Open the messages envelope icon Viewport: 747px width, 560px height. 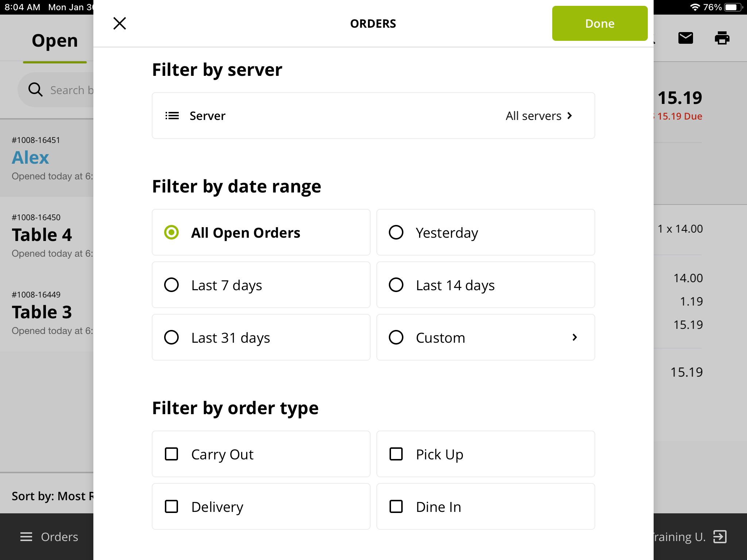[x=686, y=38]
